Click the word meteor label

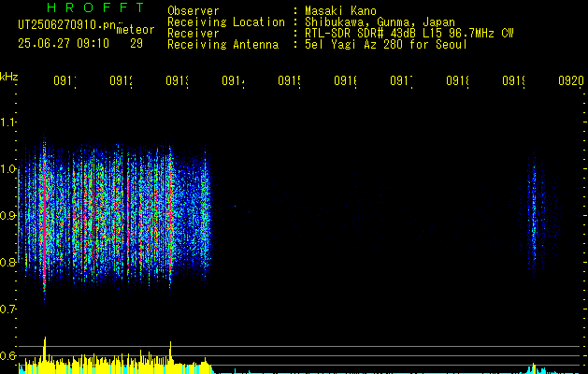pos(136,30)
